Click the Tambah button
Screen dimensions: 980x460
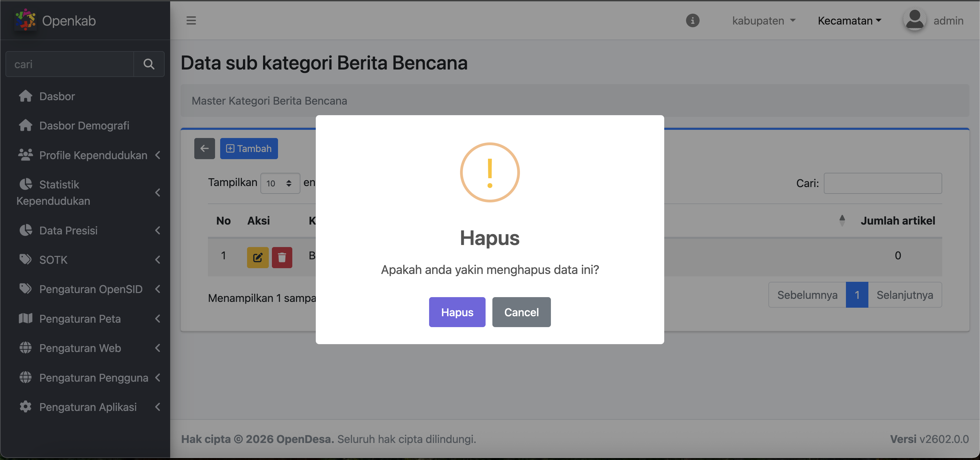(x=249, y=149)
